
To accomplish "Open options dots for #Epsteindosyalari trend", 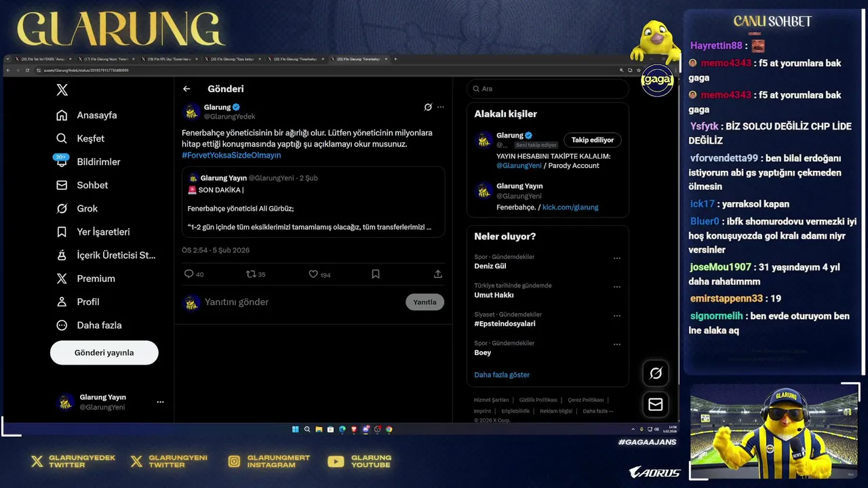I will pyautogui.click(x=617, y=316).
